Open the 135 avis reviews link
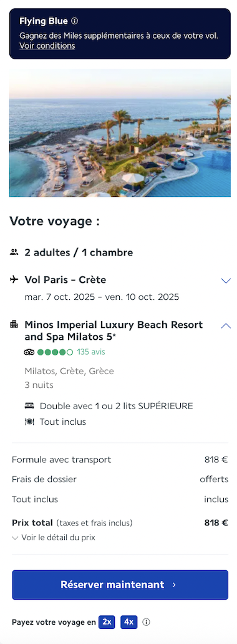Image resolution: width=237 pixels, height=644 pixels. 91,352
